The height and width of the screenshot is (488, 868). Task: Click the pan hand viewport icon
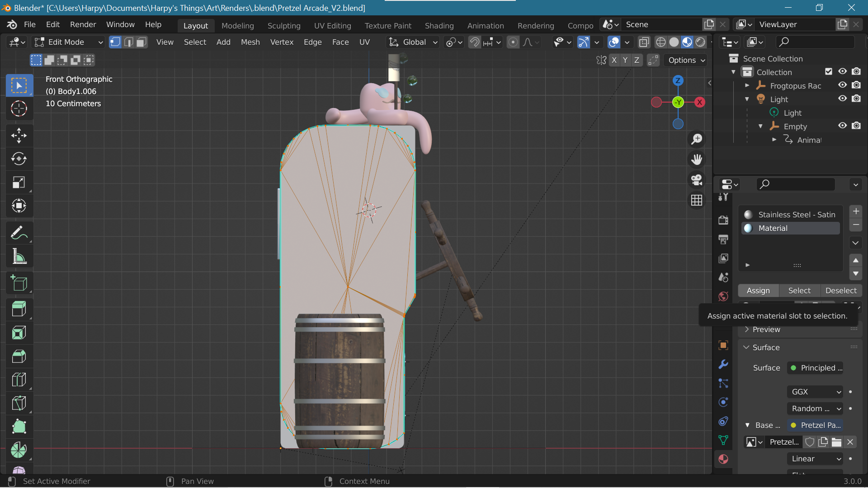pyautogui.click(x=697, y=160)
